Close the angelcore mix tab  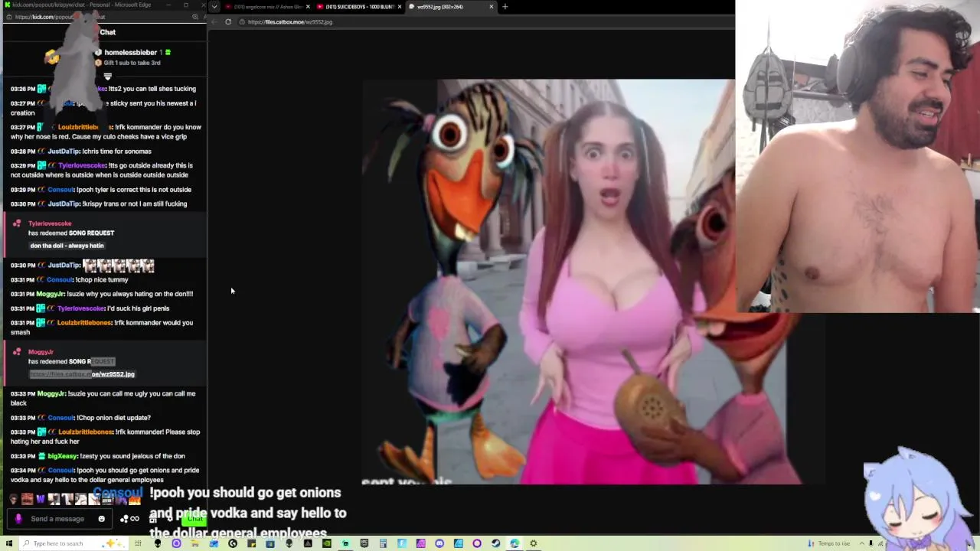(x=308, y=7)
